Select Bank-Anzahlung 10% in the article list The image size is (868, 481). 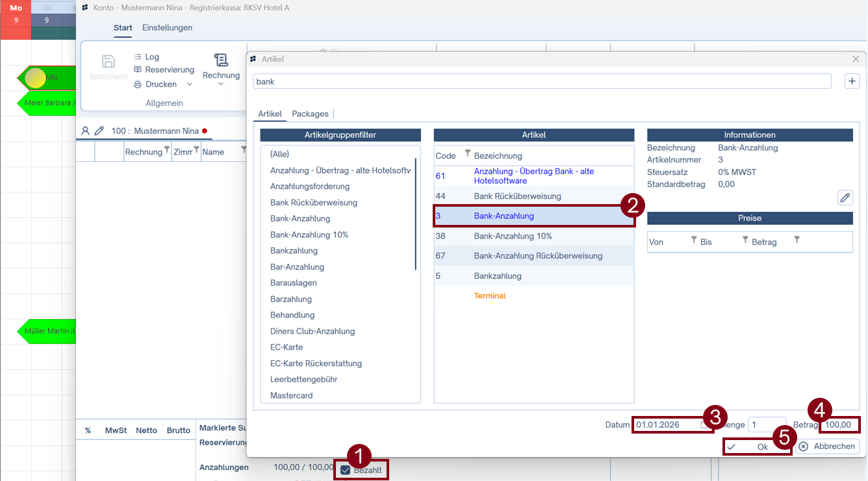(x=513, y=236)
